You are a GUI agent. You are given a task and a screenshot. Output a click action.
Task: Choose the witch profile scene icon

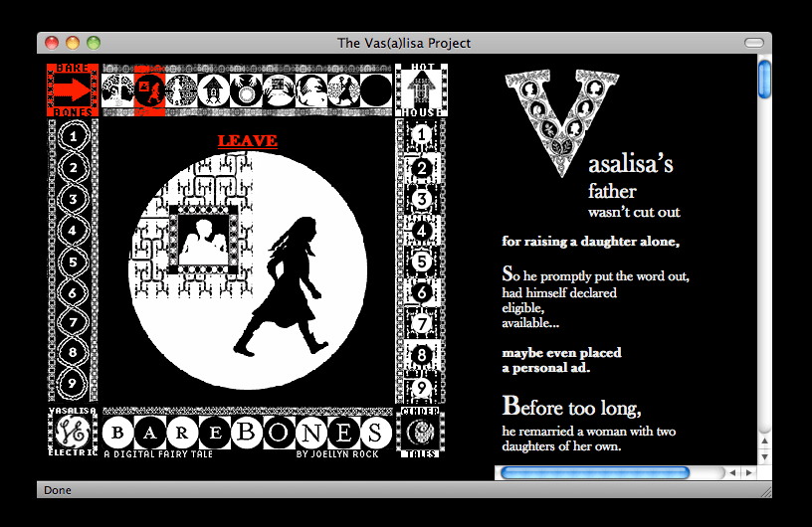click(310, 90)
